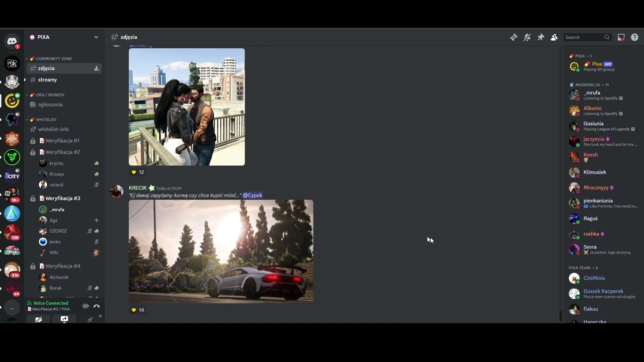Open PIXA server dropdown menu
The height and width of the screenshot is (362, 644).
[64, 37]
